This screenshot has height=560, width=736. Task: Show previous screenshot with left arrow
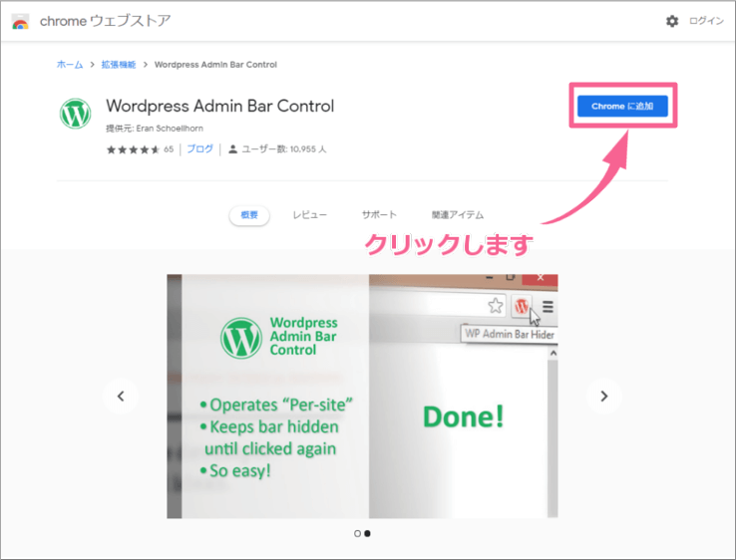pos(121,397)
